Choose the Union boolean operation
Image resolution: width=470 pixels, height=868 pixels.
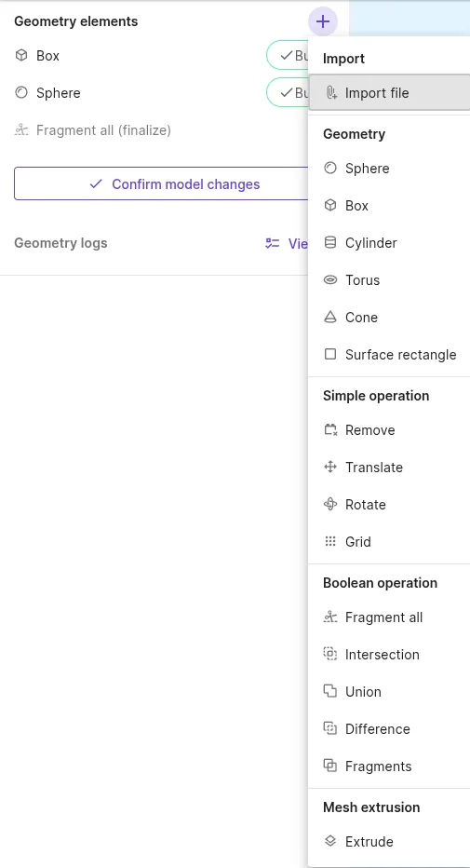pyautogui.click(x=389, y=692)
